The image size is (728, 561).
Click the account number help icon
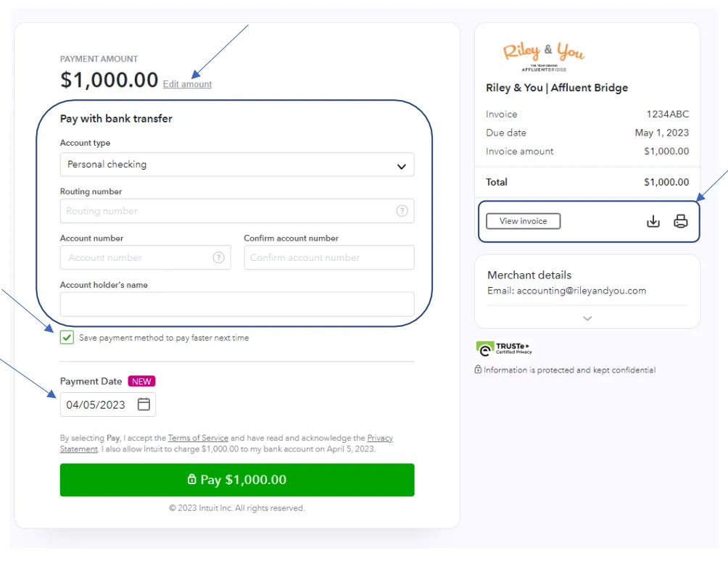point(218,257)
